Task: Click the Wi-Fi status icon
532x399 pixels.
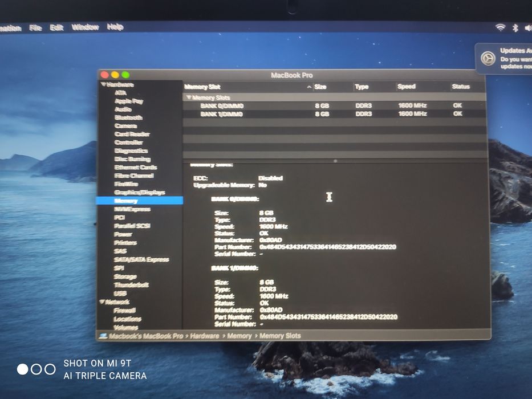Action: point(500,27)
